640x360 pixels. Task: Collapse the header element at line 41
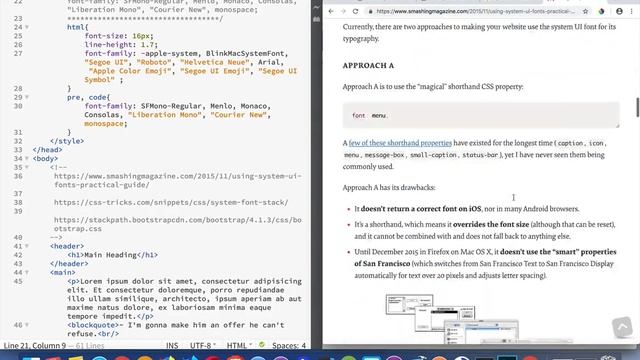27,246
